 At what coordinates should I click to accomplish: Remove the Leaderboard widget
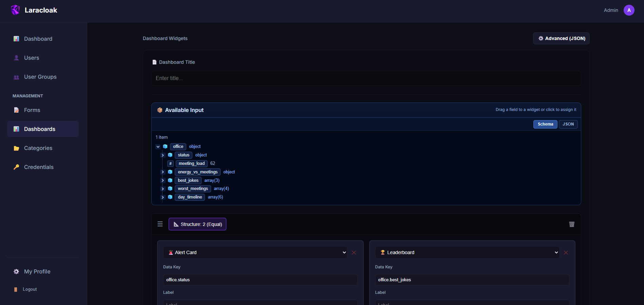(x=566, y=252)
